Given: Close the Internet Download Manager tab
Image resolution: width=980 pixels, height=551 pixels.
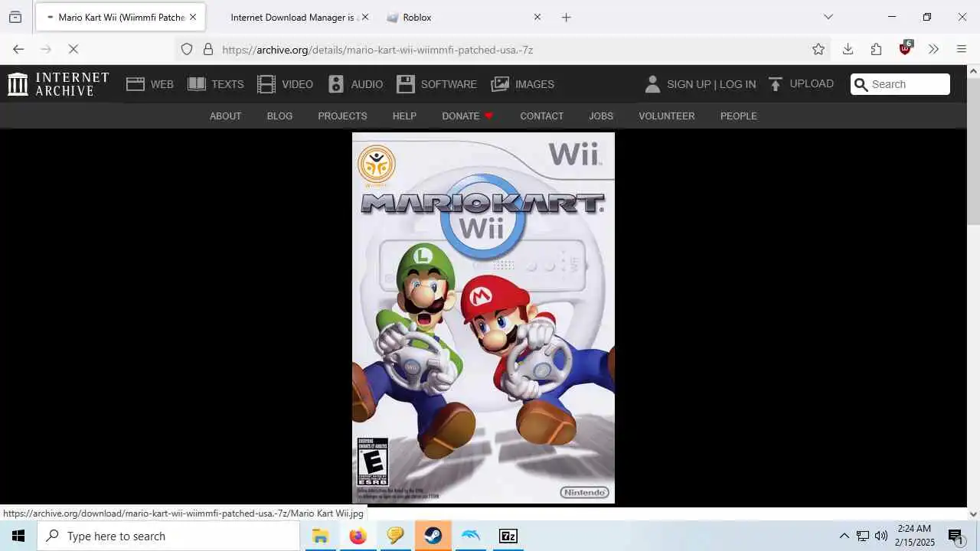Looking at the screenshot, I should click(364, 17).
